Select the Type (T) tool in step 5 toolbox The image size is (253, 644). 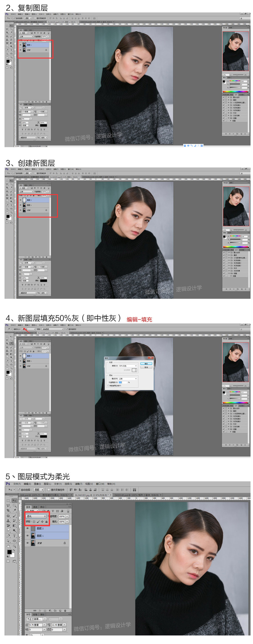coord(14,536)
